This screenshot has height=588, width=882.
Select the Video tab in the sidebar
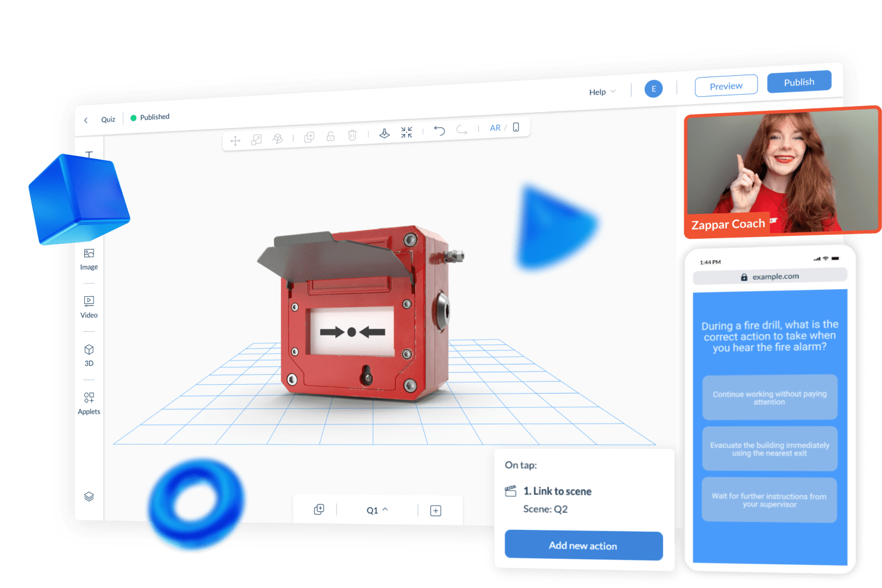pos(88,307)
